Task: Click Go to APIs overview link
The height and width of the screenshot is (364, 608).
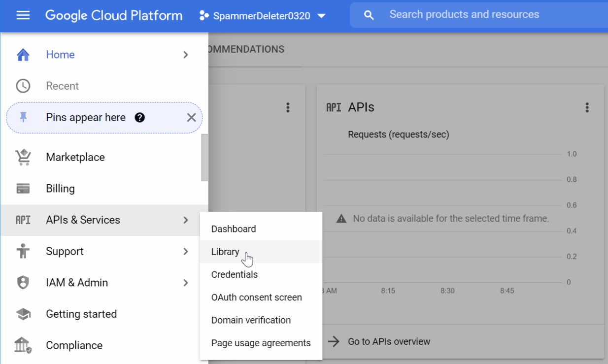Action: 389,341
